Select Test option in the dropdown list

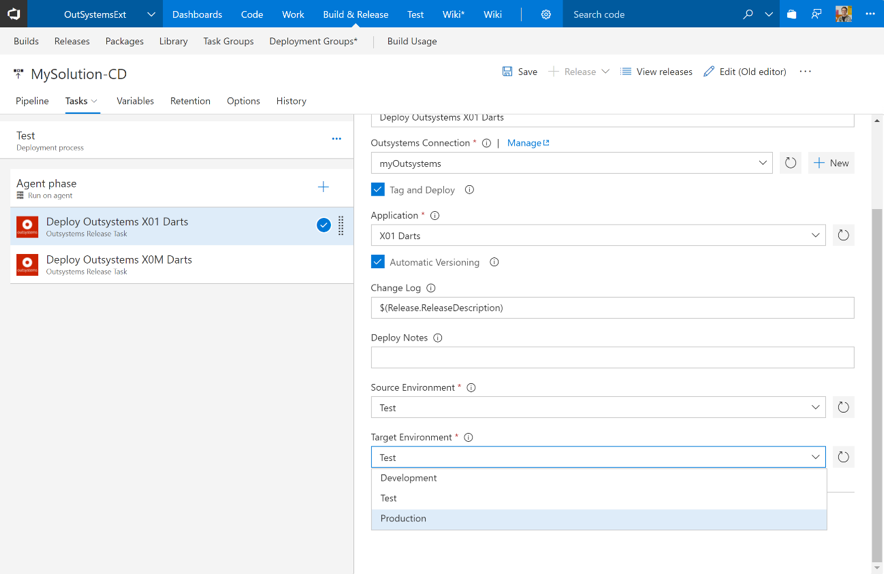(x=599, y=498)
